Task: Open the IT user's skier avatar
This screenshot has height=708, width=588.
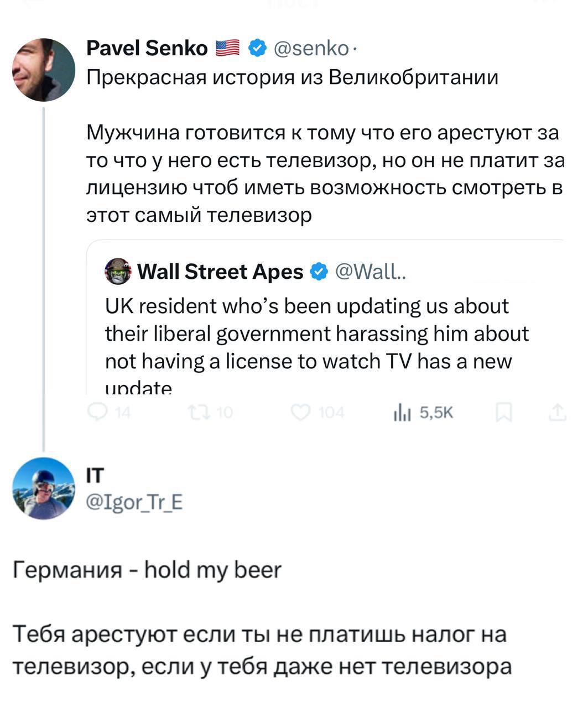Action: coord(44,488)
